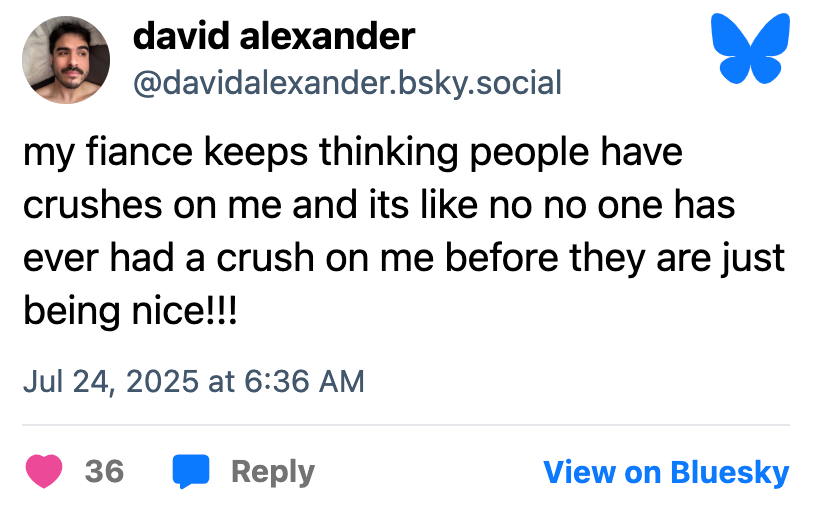Like the post with the pink heart
The image size is (816, 510).
point(44,471)
